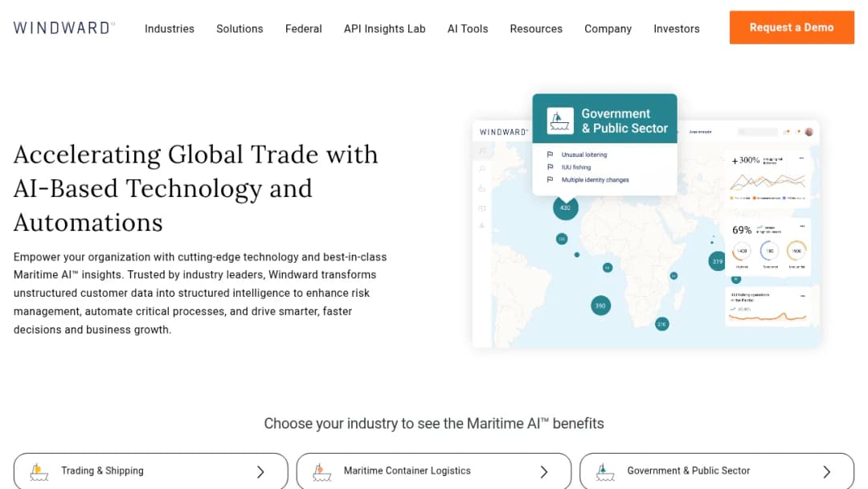868x489 pixels.
Task: Click the Request a Demo button
Action: pos(792,27)
